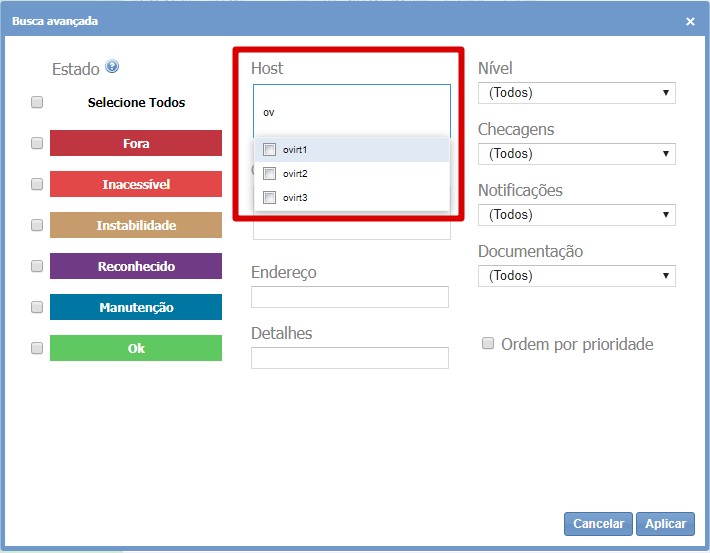Click the help icon next to Estado
Screen dimensions: 710x553
pos(112,67)
